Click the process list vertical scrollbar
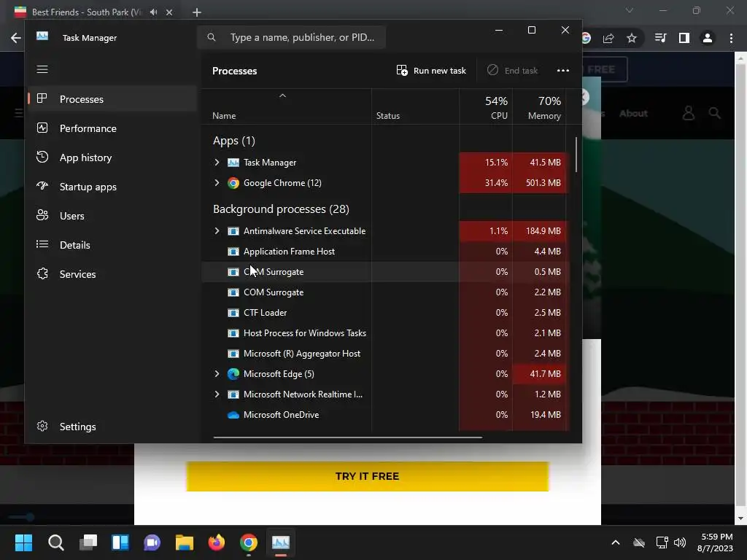The width and height of the screenshot is (747, 560). [x=576, y=155]
